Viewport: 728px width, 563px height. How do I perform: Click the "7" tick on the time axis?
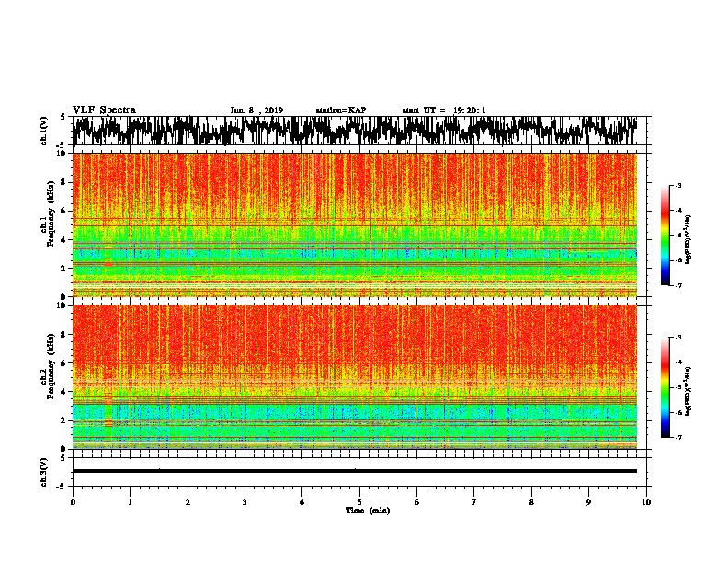(474, 502)
